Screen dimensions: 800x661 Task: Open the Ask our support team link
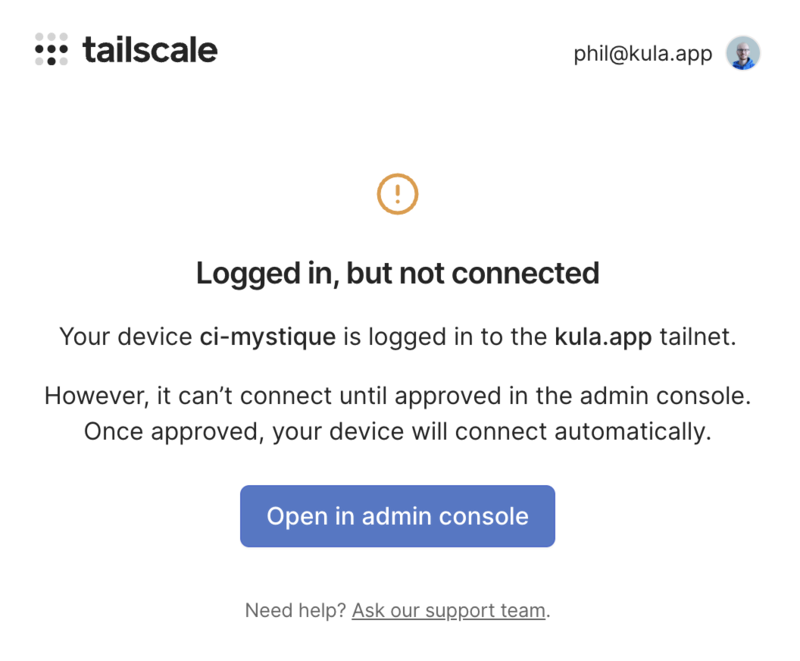click(448, 610)
